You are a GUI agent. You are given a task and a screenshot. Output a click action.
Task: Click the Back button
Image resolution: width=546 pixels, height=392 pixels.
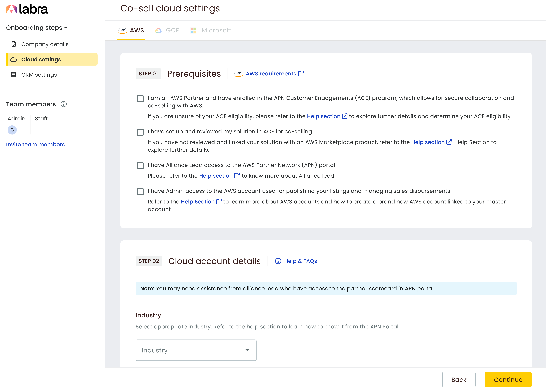tap(459, 380)
